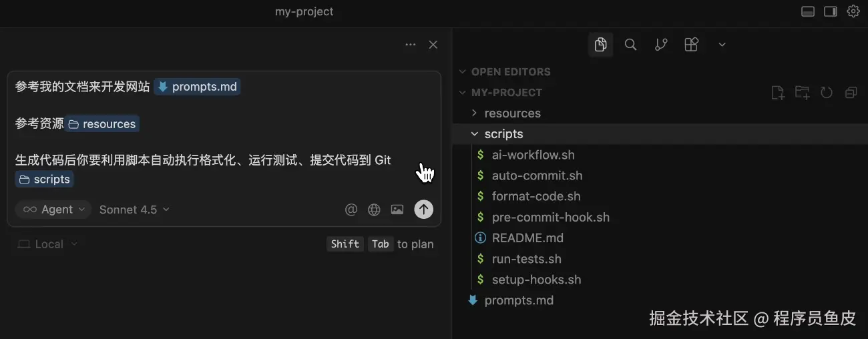This screenshot has height=339, width=868.
Task: Click the send arrow button in chat
Action: click(423, 210)
